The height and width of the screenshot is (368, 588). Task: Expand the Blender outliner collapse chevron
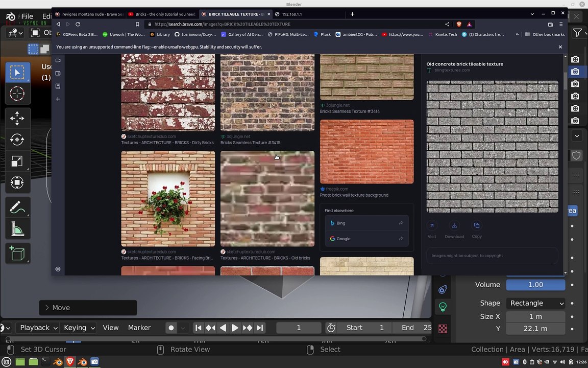(x=577, y=135)
